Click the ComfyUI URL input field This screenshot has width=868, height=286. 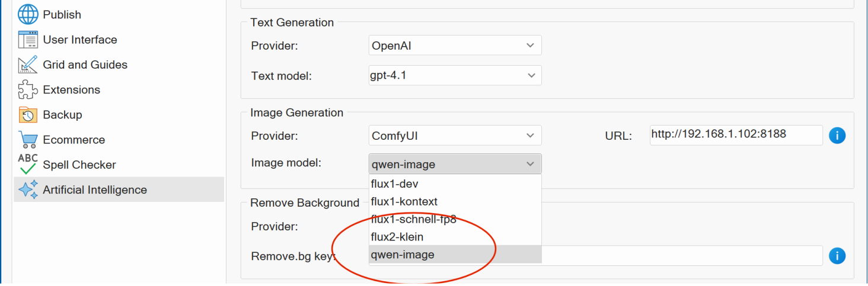tap(735, 135)
